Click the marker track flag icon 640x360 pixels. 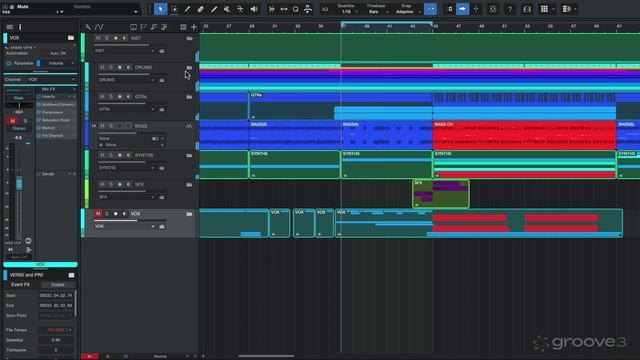tap(144, 27)
